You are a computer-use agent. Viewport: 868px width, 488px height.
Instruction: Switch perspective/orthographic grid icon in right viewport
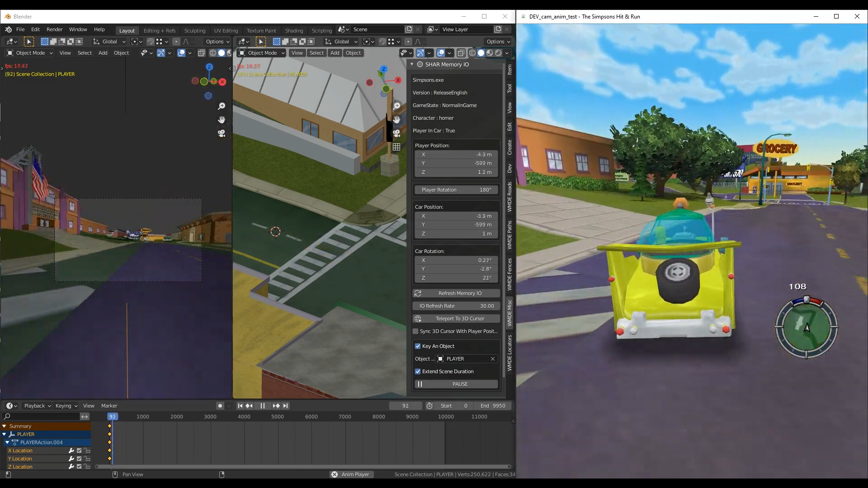pyautogui.click(x=396, y=147)
